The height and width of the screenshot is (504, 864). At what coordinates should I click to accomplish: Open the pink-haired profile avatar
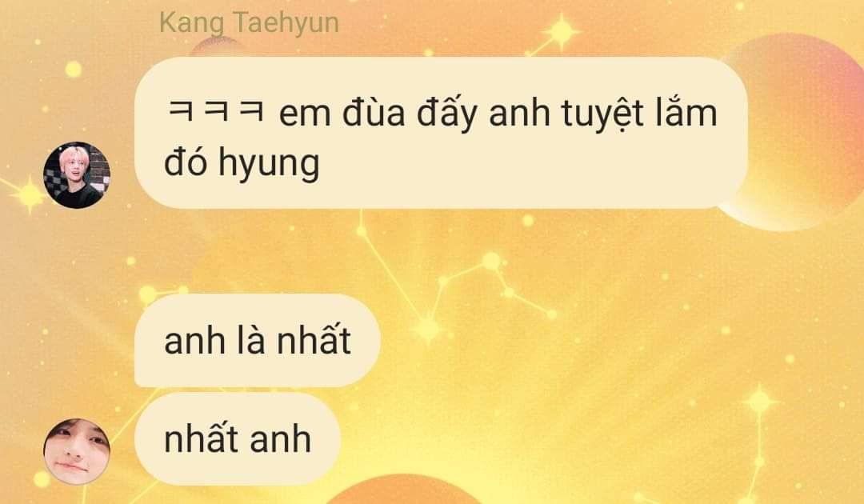click(77, 175)
